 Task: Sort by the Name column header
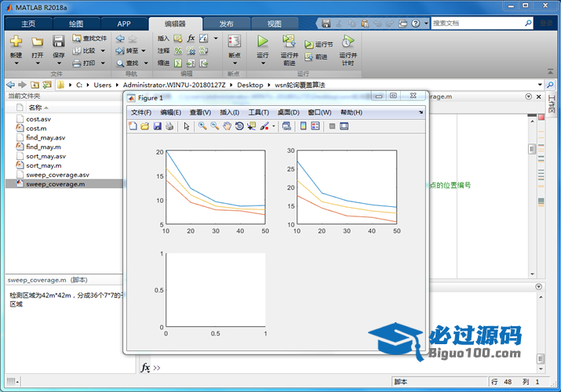35,107
